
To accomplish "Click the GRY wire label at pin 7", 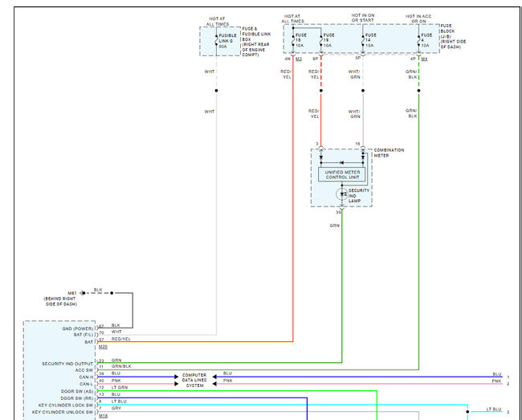I will click(x=116, y=408).
